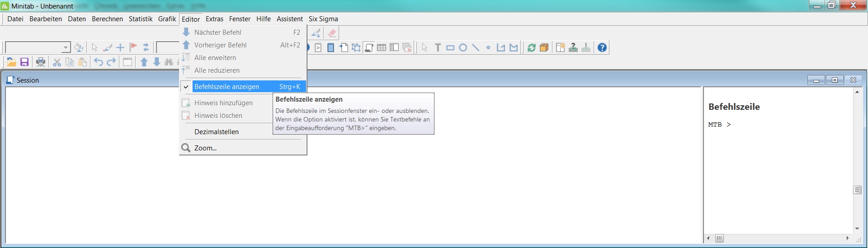The width and height of the screenshot is (868, 248).
Task: Click the empty toolbar text field next to the arrows
Action: point(168,47)
